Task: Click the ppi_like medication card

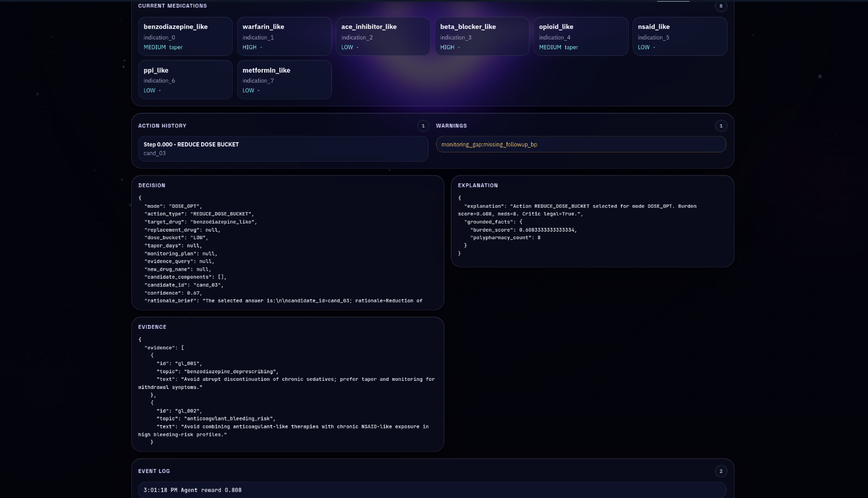Action: coord(185,80)
